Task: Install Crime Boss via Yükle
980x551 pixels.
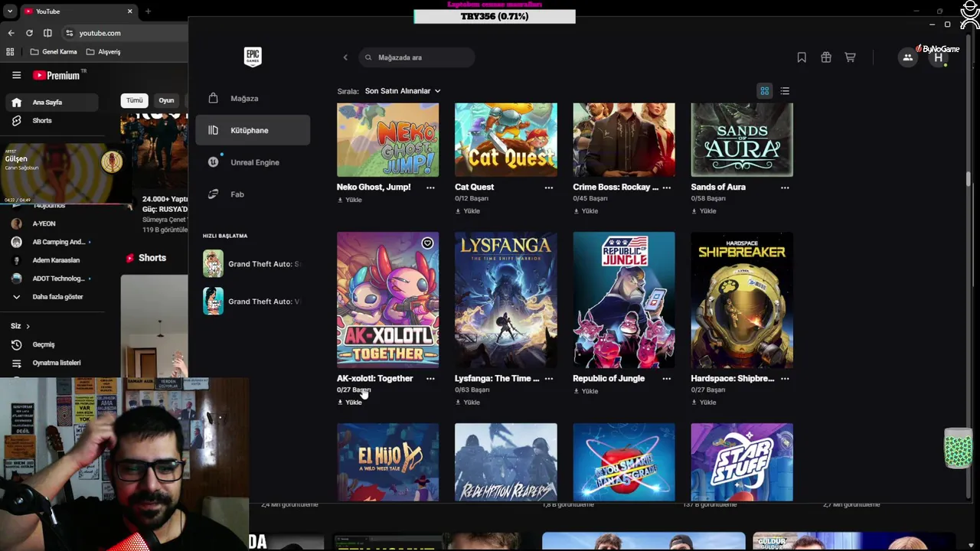Action: coord(585,211)
